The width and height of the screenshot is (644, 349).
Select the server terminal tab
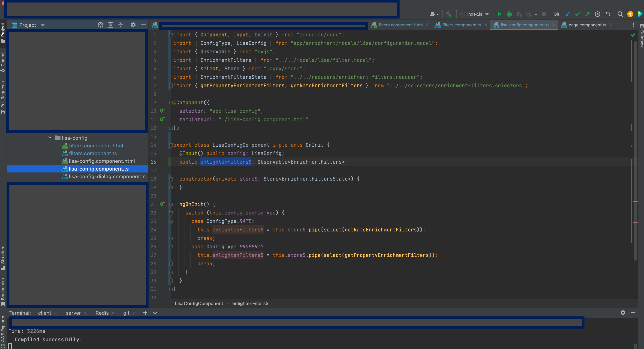73,313
